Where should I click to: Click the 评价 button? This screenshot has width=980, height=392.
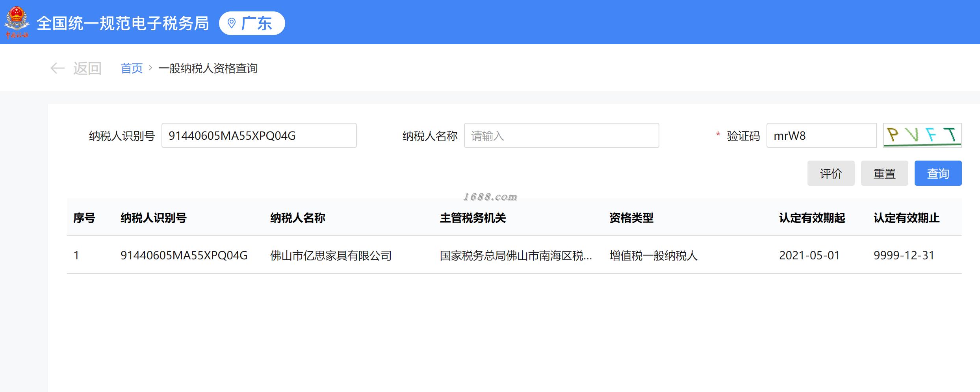click(831, 173)
